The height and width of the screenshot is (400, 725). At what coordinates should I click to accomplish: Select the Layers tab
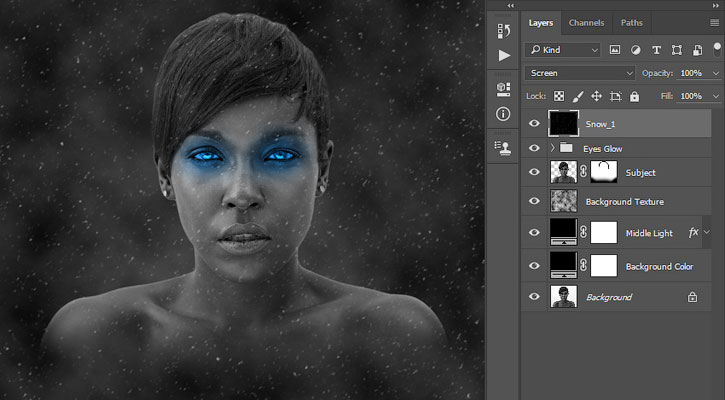(x=541, y=23)
